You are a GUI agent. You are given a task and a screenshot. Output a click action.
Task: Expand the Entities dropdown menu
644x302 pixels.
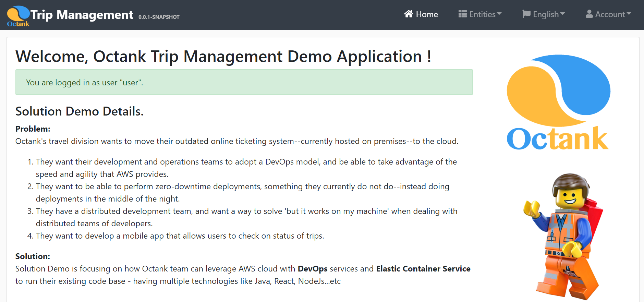point(480,14)
